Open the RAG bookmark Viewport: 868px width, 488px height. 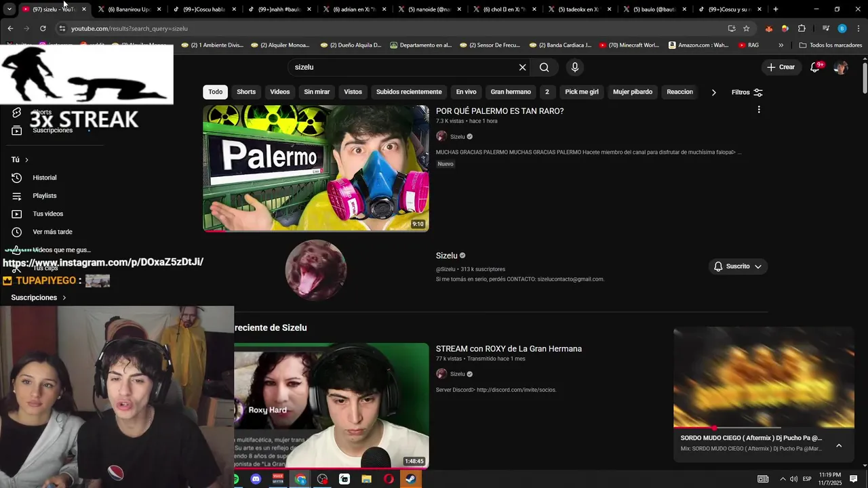pyautogui.click(x=748, y=45)
